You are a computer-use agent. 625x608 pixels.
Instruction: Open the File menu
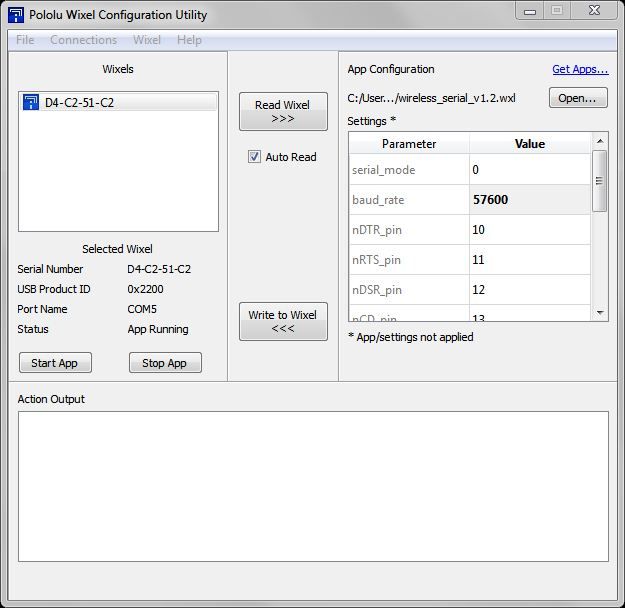(x=25, y=40)
